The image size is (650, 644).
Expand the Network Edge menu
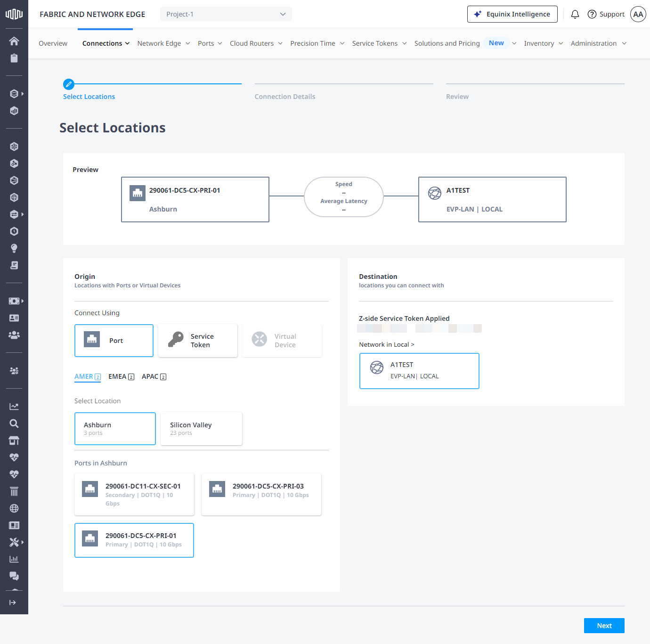(163, 43)
